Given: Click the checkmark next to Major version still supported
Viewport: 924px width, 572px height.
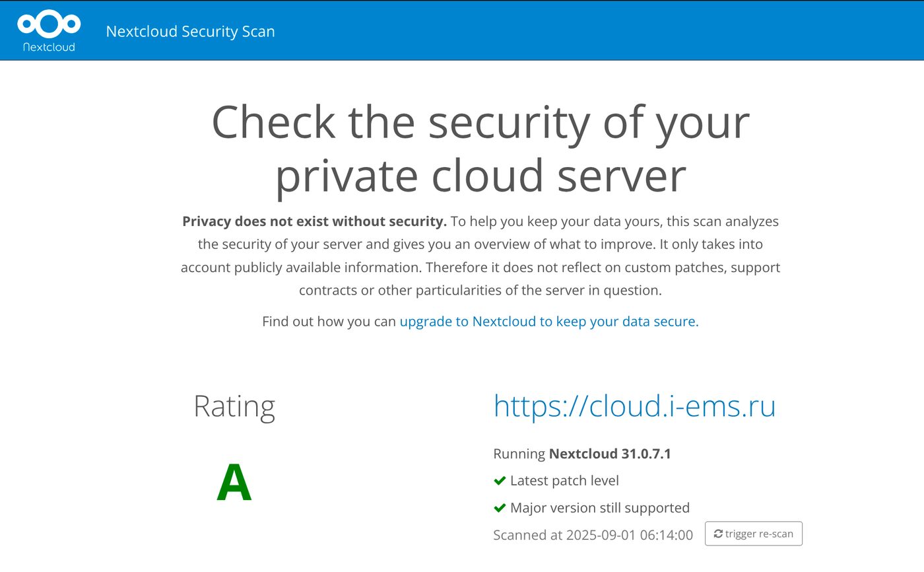Looking at the screenshot, I should pos(499,508).
